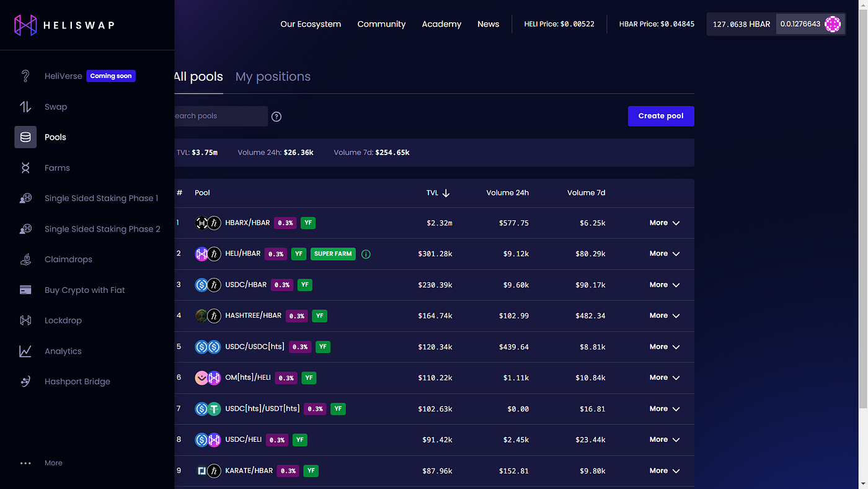
Task: Click the Swap arrows icon
Action: click(x=25, y=107)
